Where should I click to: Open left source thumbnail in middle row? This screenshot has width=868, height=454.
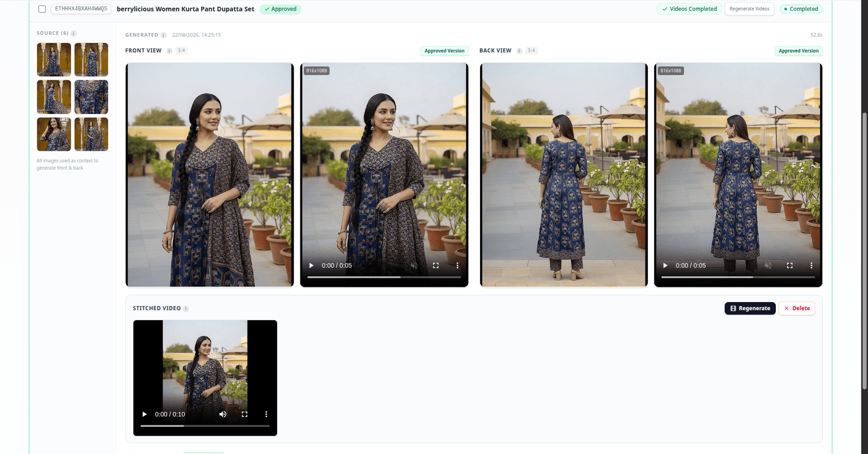pyautogui.click(x=54, y=97)
